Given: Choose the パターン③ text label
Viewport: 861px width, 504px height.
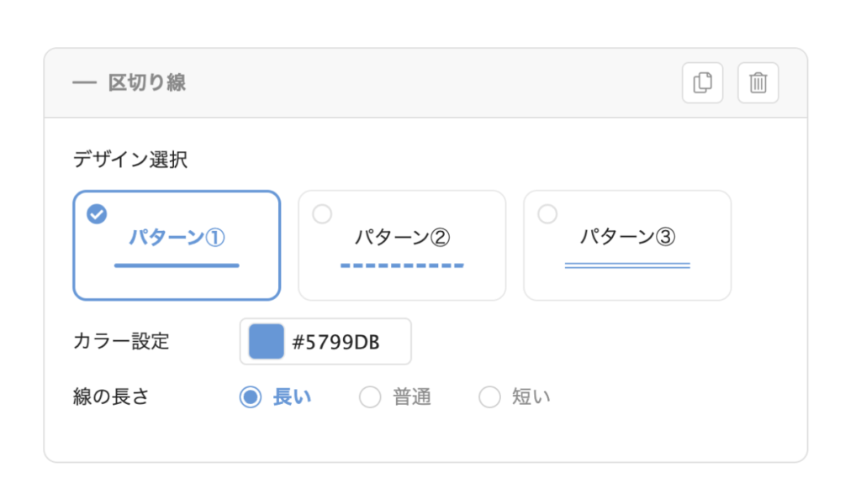Looking at the screenshot, I should 627,237.
